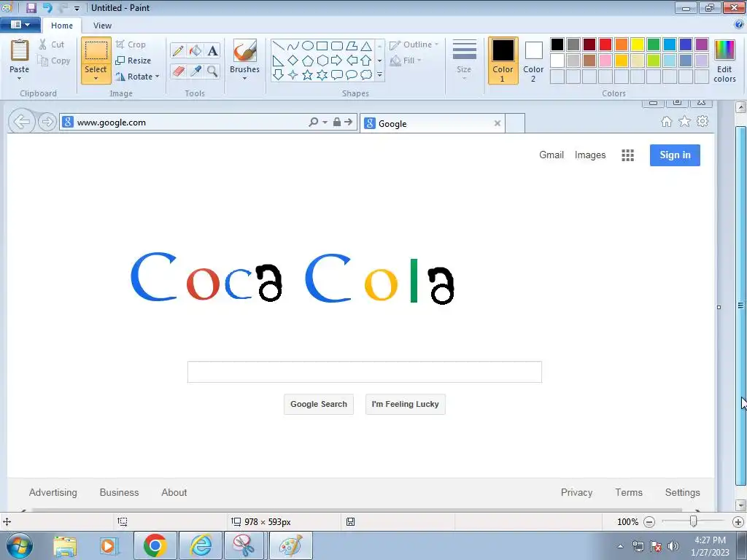
Task: Activate Color 2 background selector
Action: (x=533, y=61)
